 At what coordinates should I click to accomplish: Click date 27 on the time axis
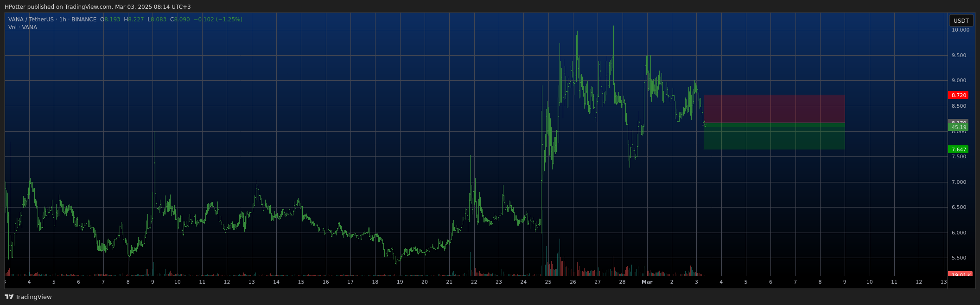click(x=598, y=282)
